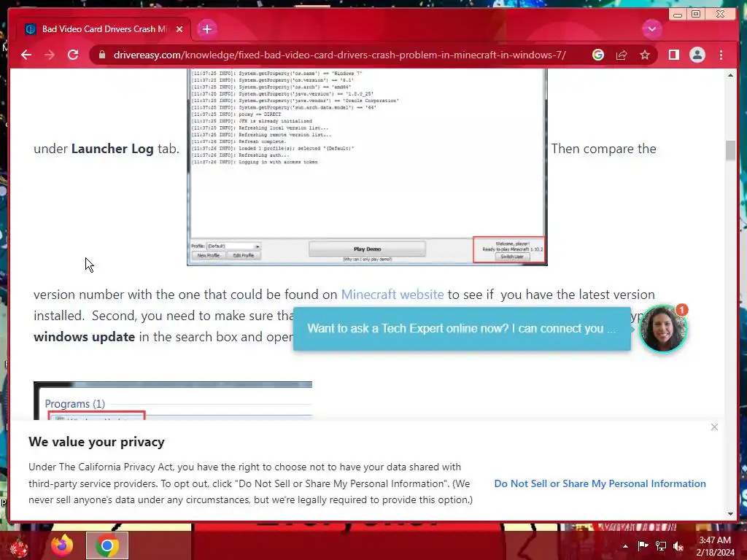Click Do Not Sell or Share My Personal Information
Screen dimensions: 747x560
(x=600, y=483)
